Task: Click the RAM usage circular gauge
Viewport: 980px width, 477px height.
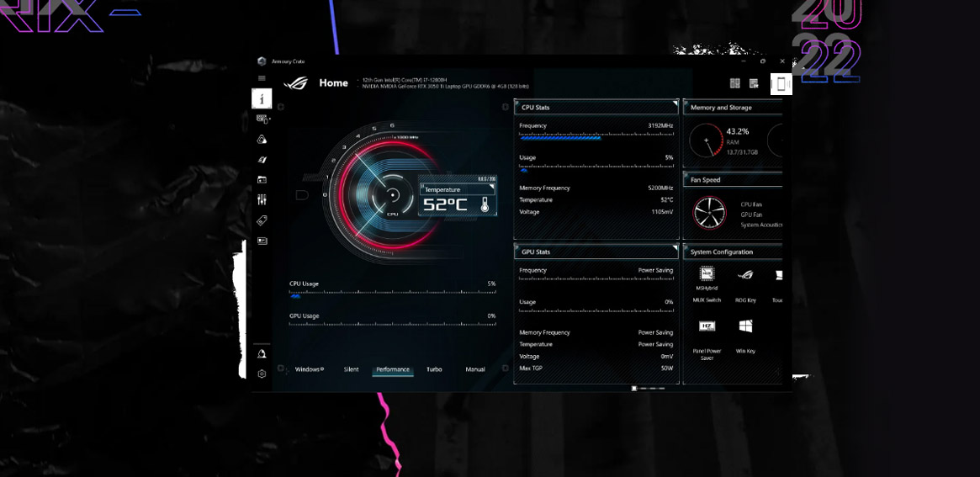Action: point(707,140)
